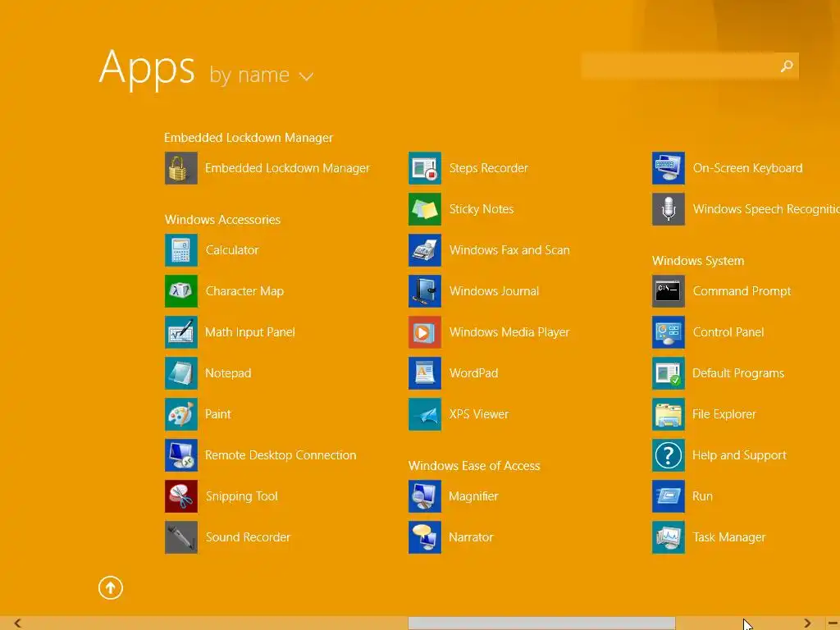Click the 'Snipping Tool' app label
The width and height of the screenshot is (840, 630).
tap(242, 496)
